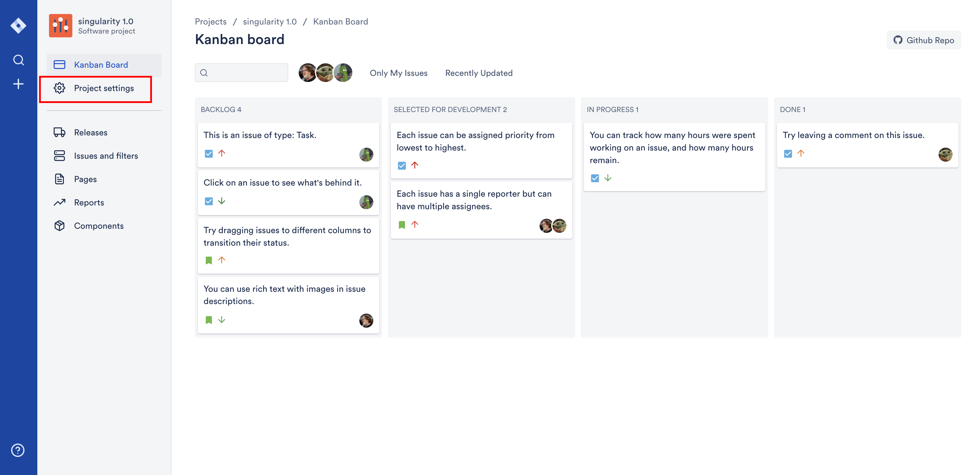The width and height of the screenshot is (980, 475).
Task: Go to Reports in the sidebar
Action: point(89,202)
